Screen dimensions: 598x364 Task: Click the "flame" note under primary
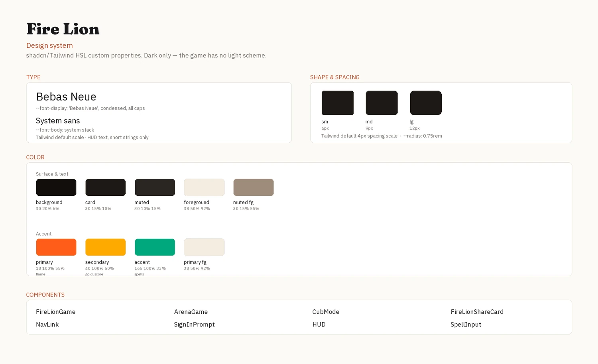click(41, 274)
